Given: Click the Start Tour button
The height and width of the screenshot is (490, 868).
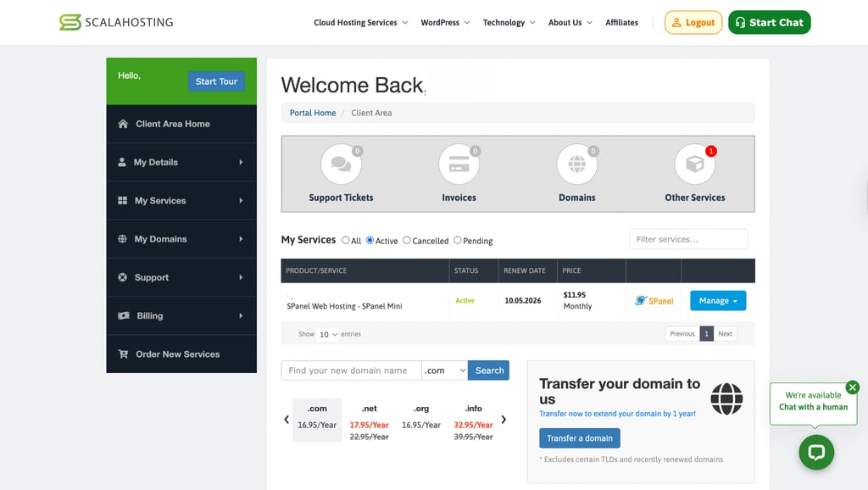Looking at the screenshot, I should [x=216, y=81].
